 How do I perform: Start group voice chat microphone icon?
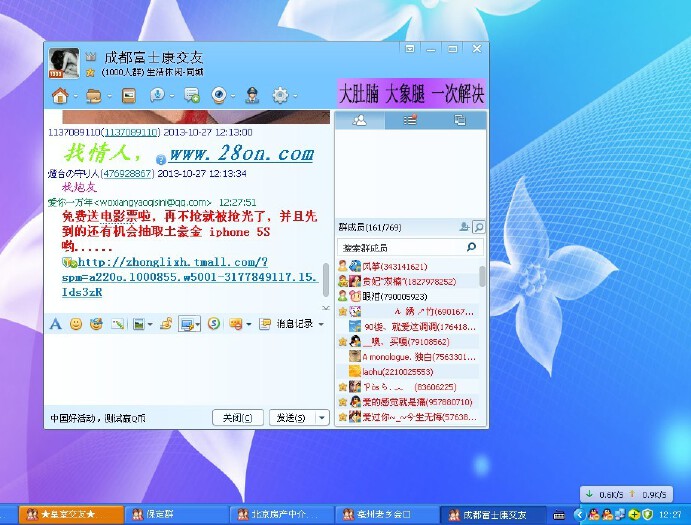pos(157,95)
